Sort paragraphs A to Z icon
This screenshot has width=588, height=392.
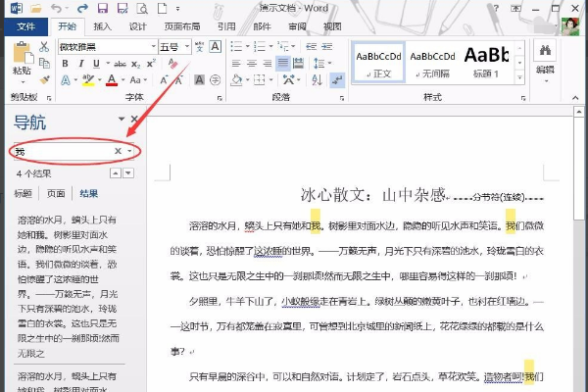(317, 80)
